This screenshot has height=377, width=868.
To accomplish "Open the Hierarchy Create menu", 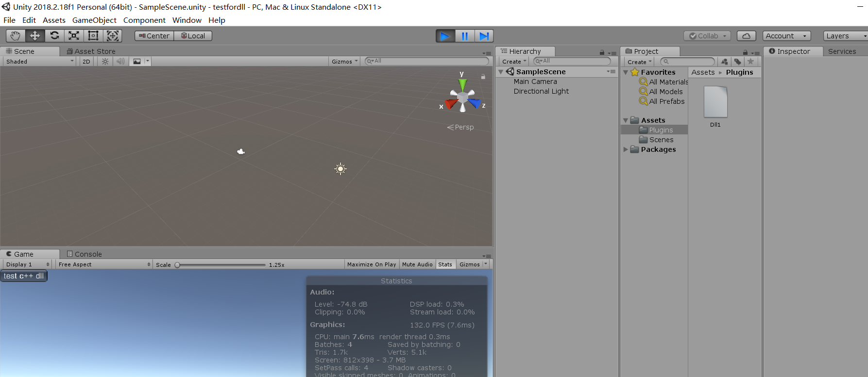I will (x=514, y=62).
